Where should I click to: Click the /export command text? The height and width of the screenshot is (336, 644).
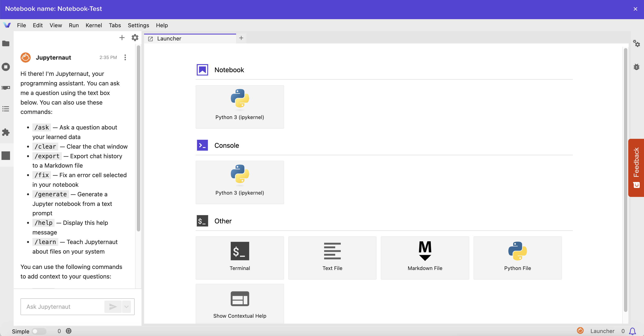(47, 156)
